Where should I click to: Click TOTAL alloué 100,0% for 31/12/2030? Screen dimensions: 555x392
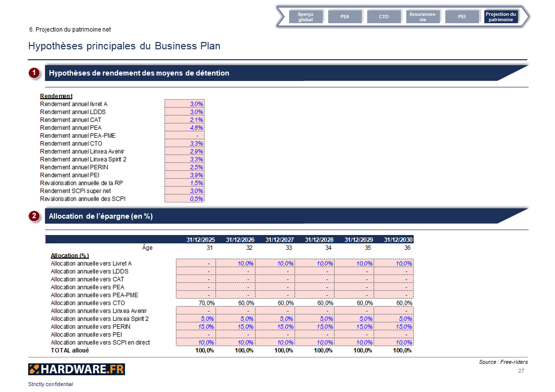tap(402, 351)
